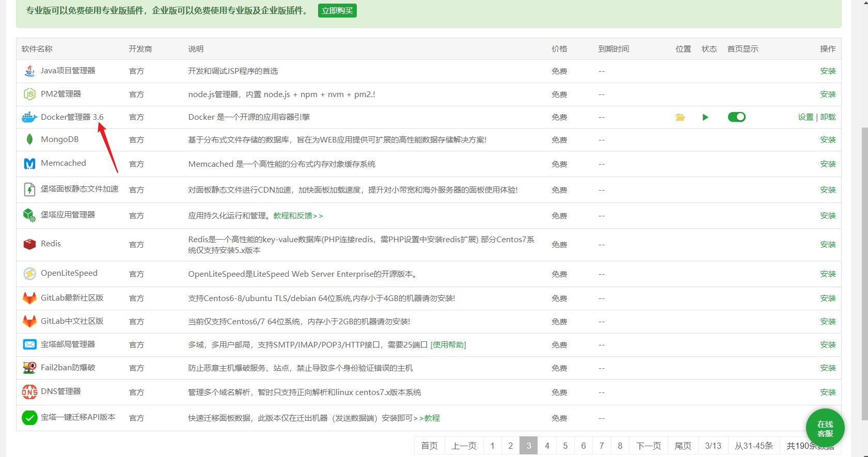
Task: Click the Redis software name
Action: tap(51, 244)
